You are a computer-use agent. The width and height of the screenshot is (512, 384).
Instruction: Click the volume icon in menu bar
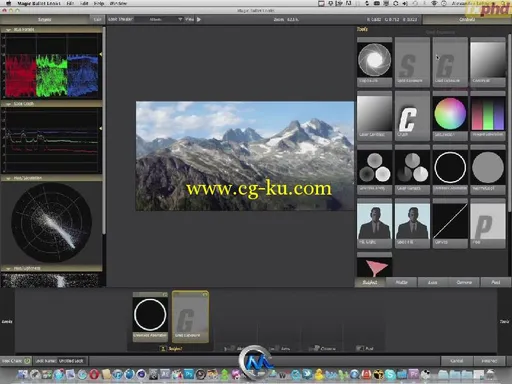pyautogui.click(x=405, y=3)
